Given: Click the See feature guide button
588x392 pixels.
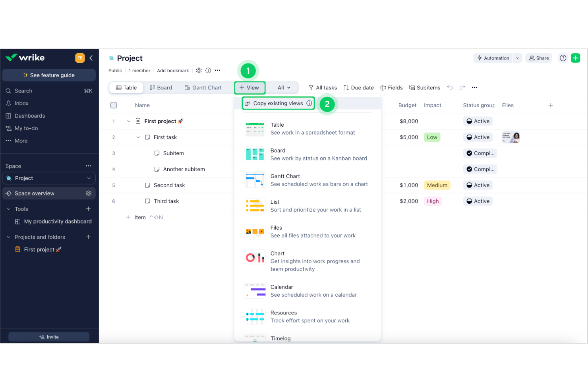Looking at the screenshot, I should [x=49, y=75].
